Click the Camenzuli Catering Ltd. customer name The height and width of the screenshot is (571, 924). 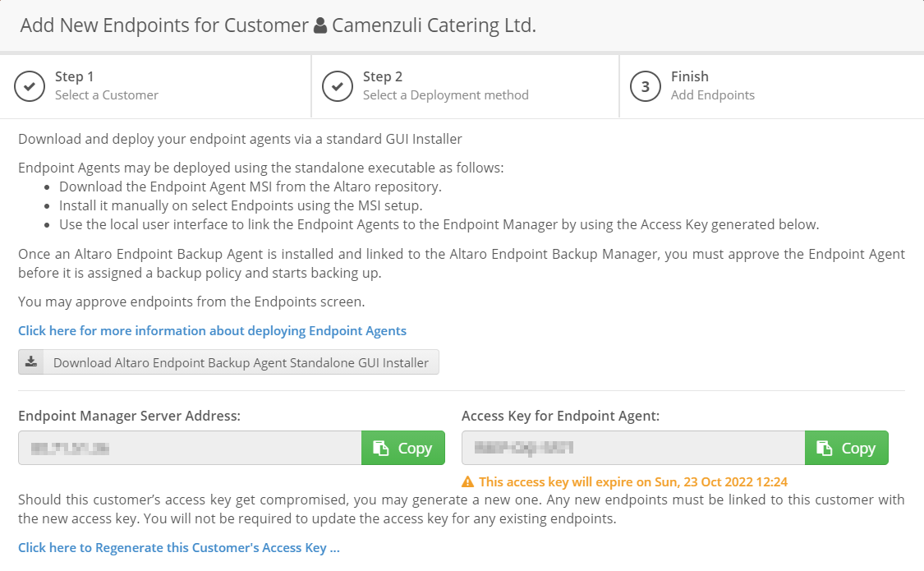click(434, 25)
